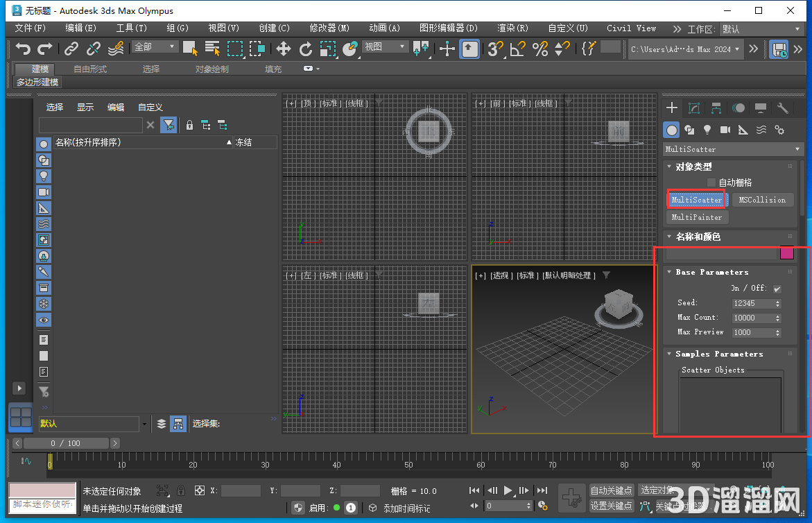Click the magenta object color swatch

786,252
